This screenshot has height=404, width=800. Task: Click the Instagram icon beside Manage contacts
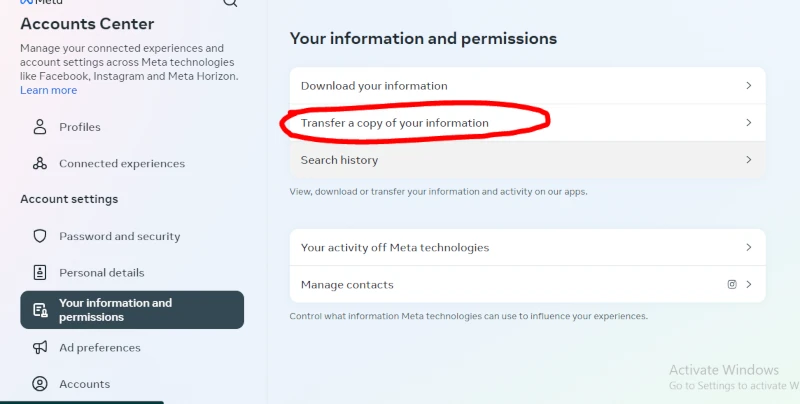tap(732, 284)
